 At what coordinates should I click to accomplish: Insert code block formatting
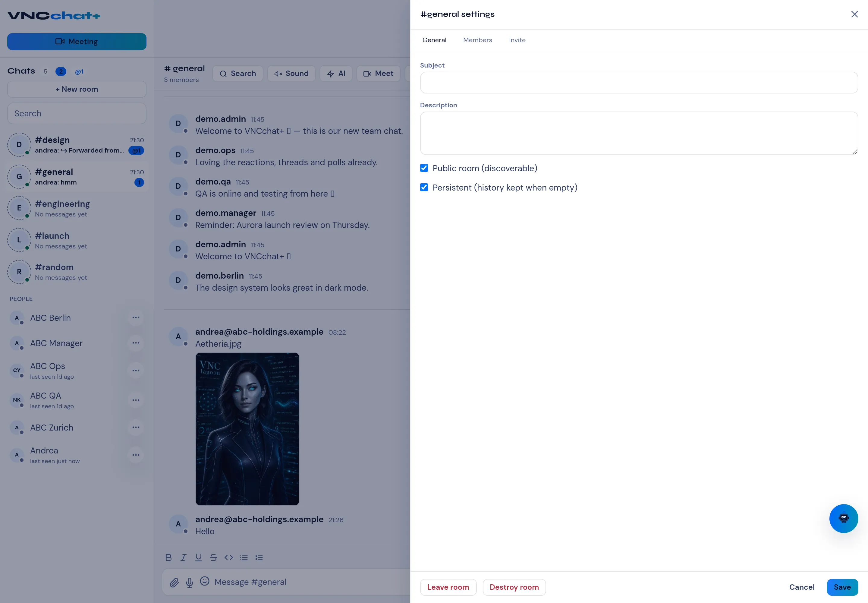click(x=229, y=557)
